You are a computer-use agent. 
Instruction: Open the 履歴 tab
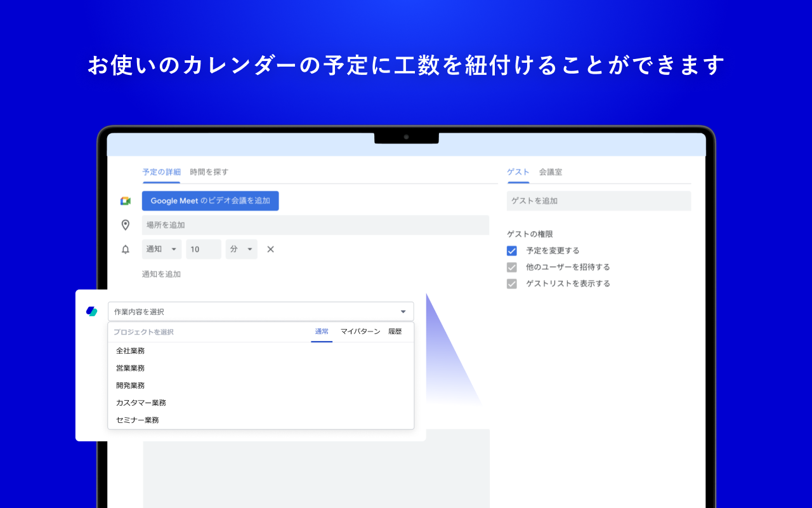pos(395,331)
